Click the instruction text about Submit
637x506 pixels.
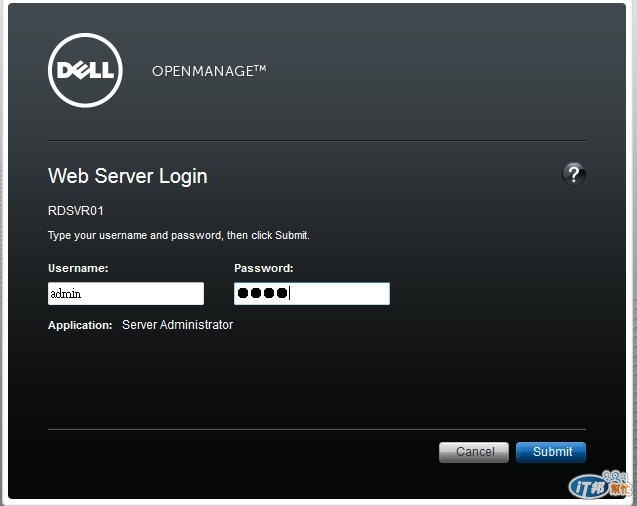(x=179, y=236)
